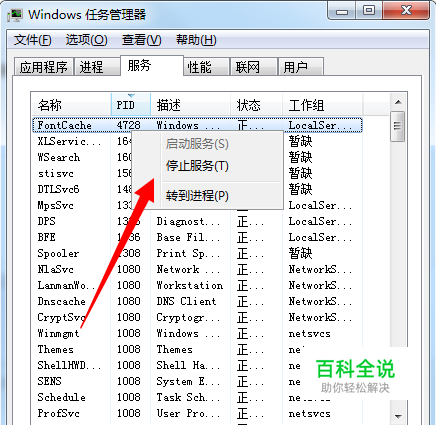Open the 帮助(H) menu
The height and width of the screenshot is (425, 436).
point(196,40)
